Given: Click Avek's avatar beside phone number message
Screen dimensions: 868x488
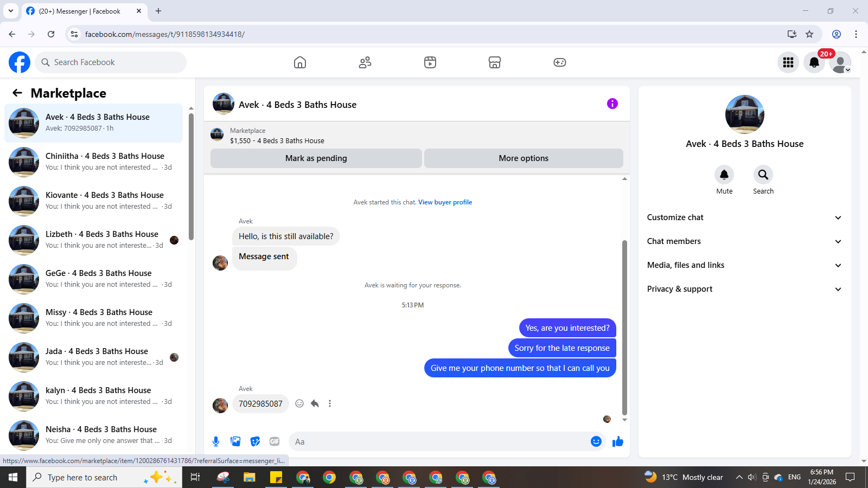Looking at the screenshot, I should [x=220, y=406].
